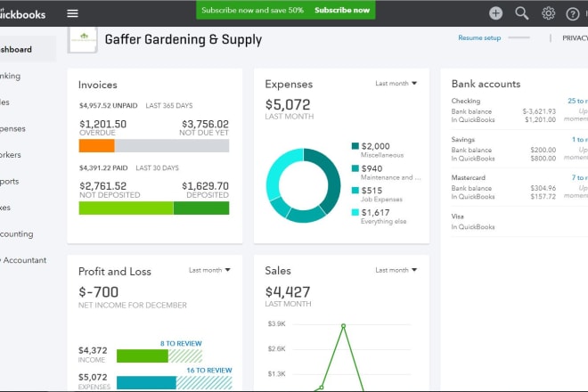Click the light green not deposited bar
Viewport: 588px width, 392px height.
(x=126, y=208)
